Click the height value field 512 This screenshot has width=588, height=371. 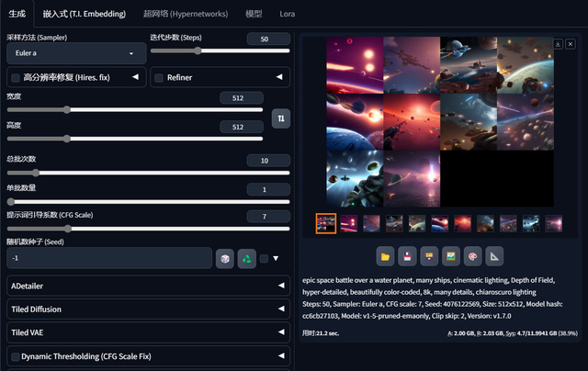242,127
